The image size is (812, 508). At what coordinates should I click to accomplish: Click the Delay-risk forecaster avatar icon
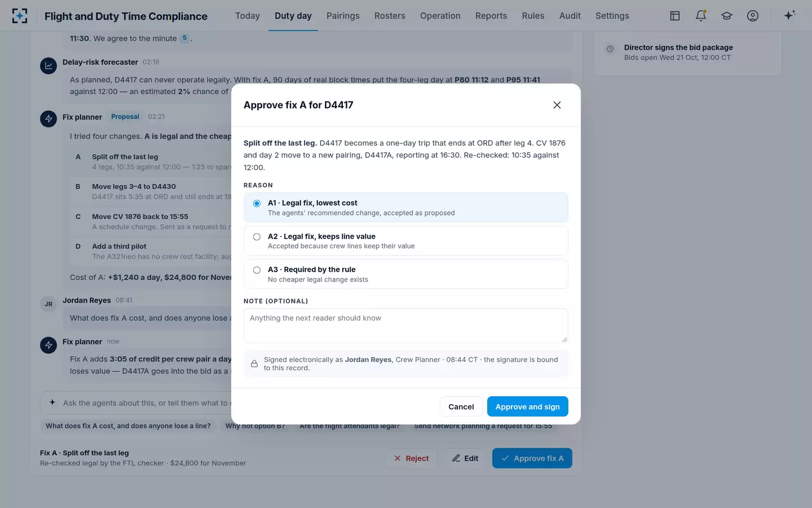coord(48,65)
